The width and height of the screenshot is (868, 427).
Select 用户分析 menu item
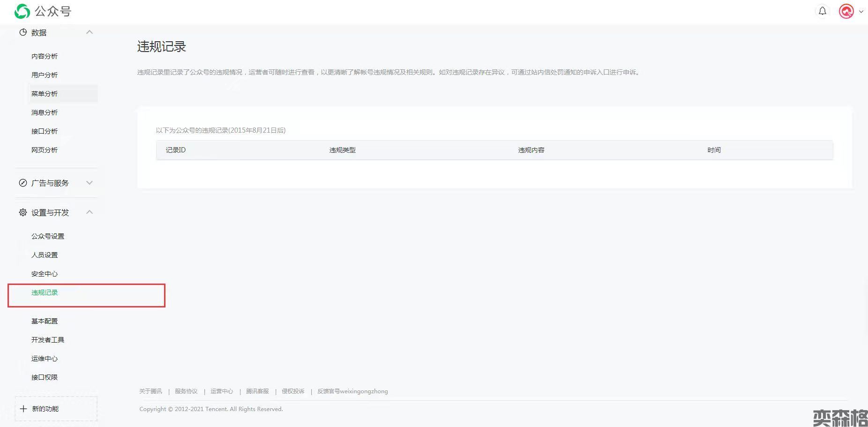point(45,75)
